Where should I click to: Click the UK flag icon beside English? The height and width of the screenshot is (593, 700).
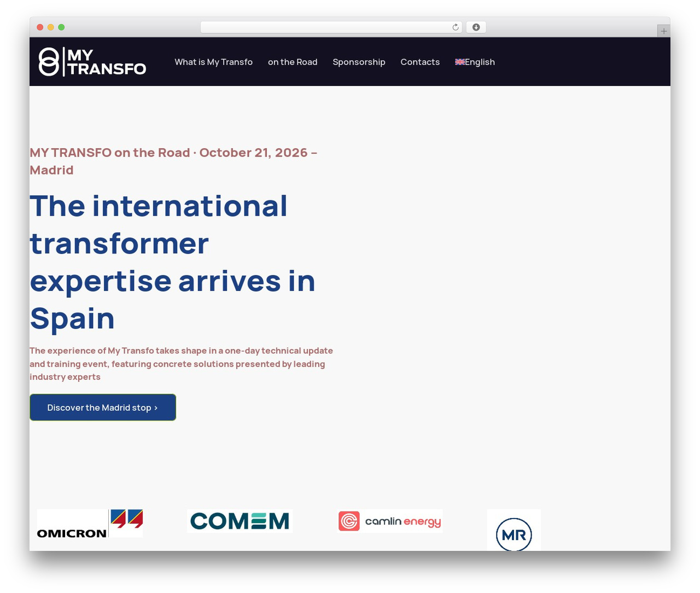tap(460, 62)
